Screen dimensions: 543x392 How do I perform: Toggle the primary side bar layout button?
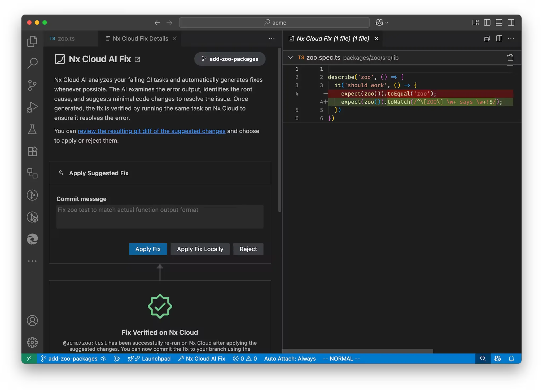click(487, 23)
